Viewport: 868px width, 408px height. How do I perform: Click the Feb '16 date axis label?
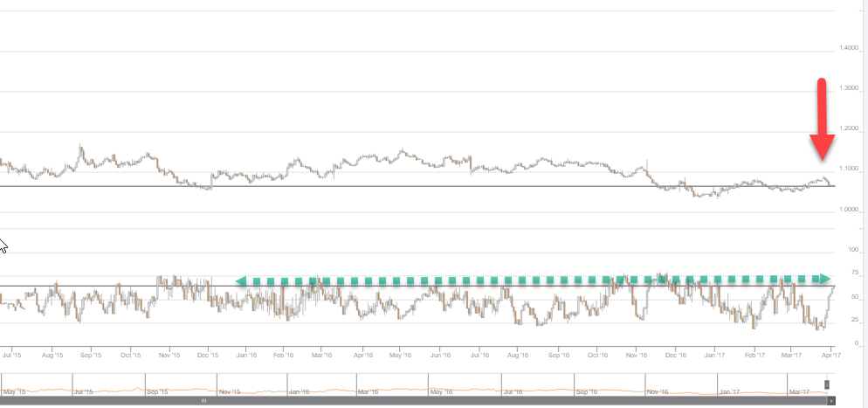coord(284,356)
